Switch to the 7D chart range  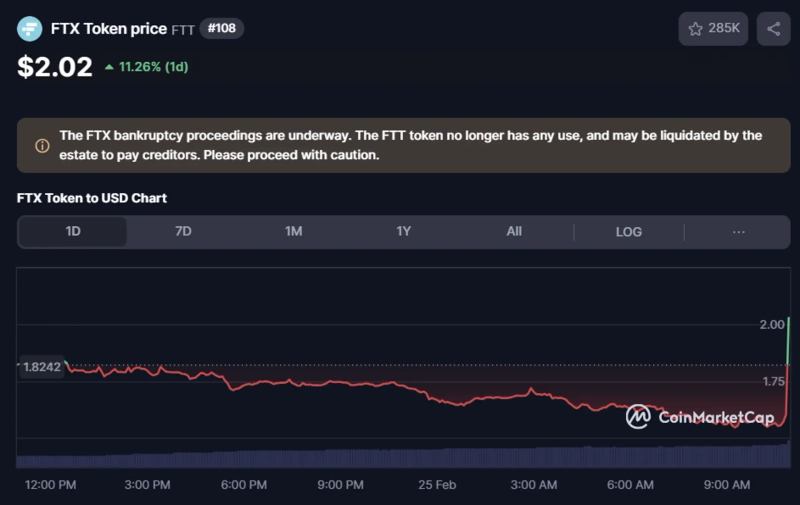(x=183, y=231)
